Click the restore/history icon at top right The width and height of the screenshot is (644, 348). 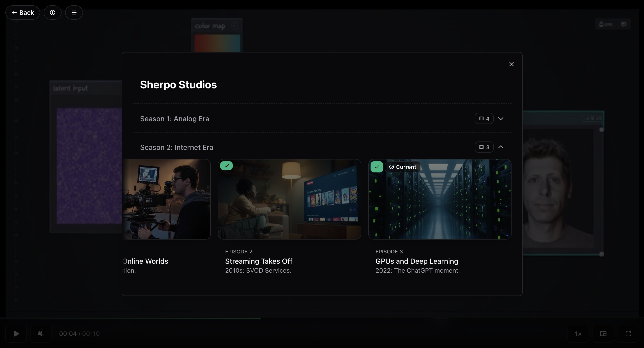(624, 24)
